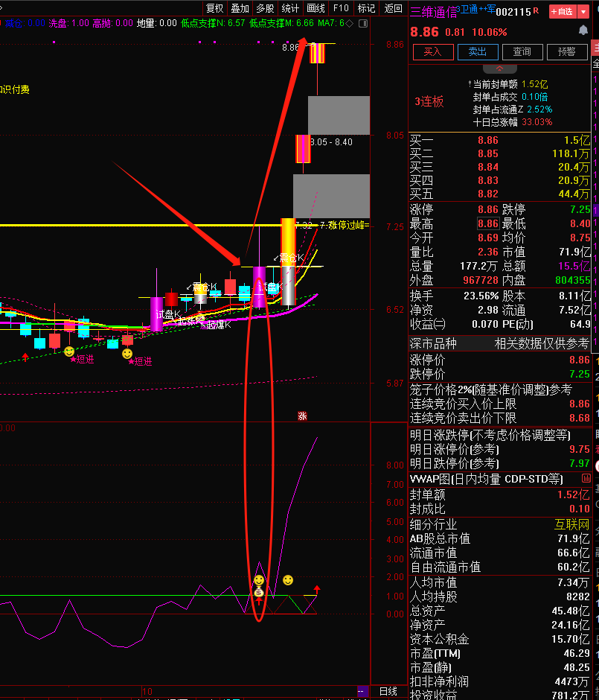Click the 涨停过峰 label on yellow line

point(348,225)
